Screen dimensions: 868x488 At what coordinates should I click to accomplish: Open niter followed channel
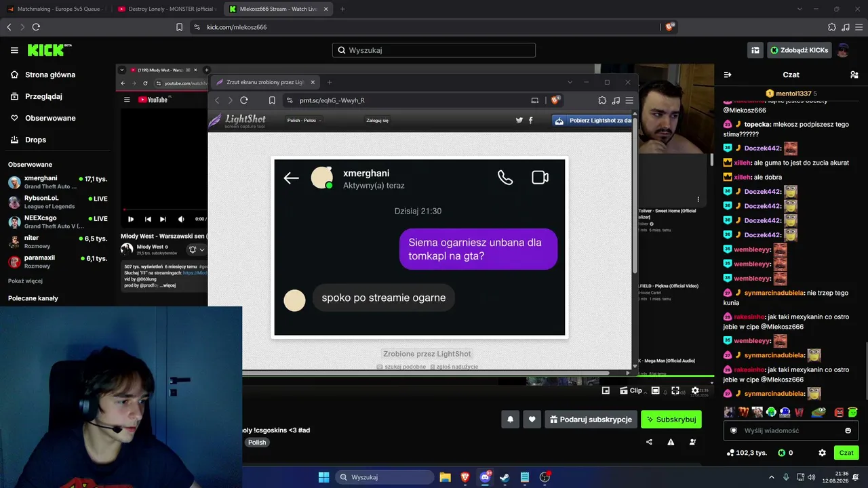pos(58,242)
